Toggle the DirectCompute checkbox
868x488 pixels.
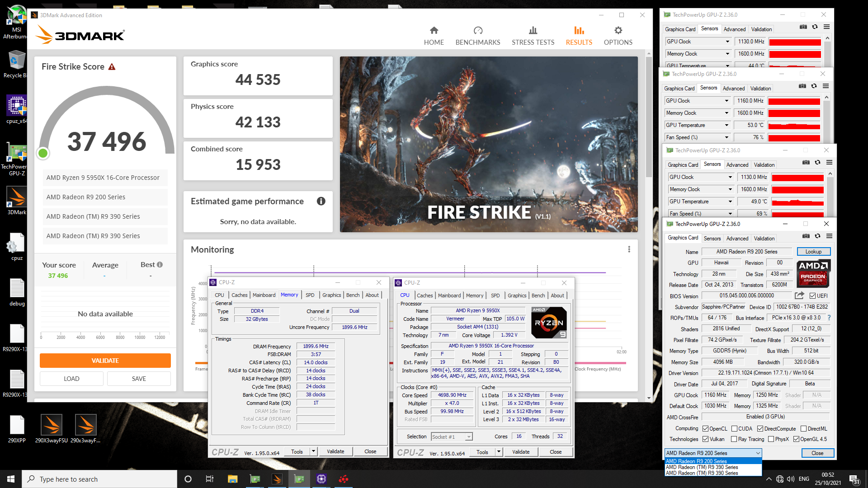(x=760, y=429)
